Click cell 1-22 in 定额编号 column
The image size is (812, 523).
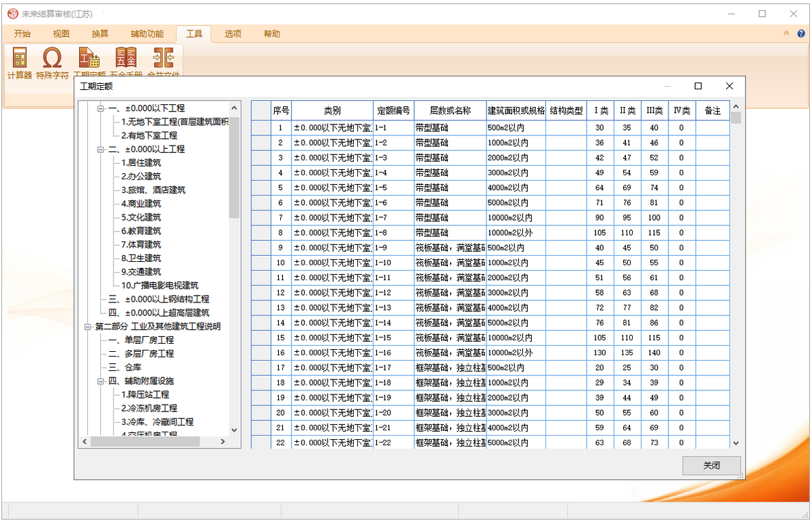coord(393,442)
